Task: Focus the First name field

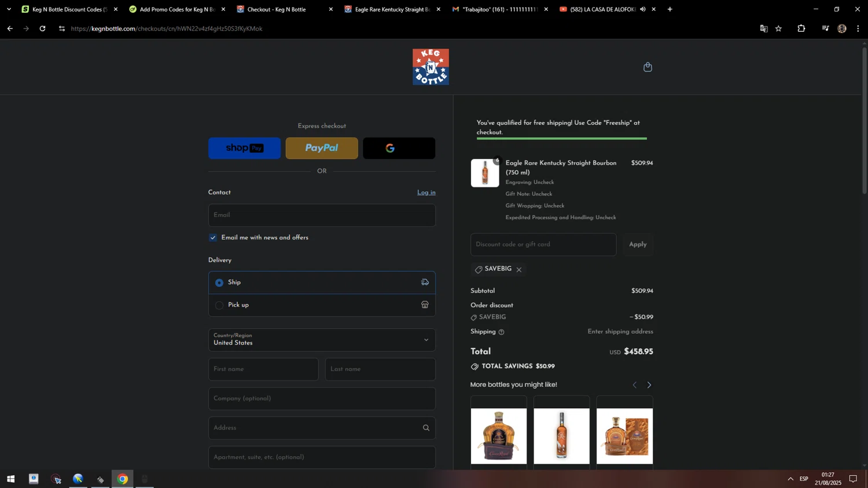Action: tap(263, 369)
